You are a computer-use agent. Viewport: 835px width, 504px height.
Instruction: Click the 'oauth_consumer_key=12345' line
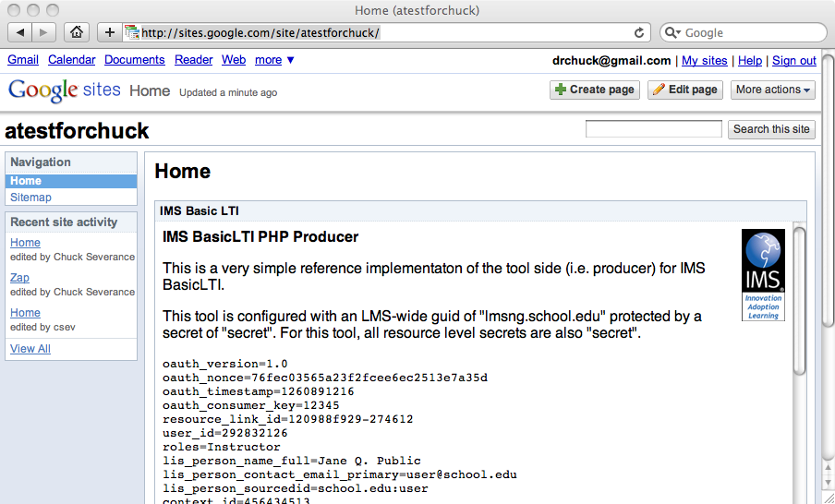point(251,405)
